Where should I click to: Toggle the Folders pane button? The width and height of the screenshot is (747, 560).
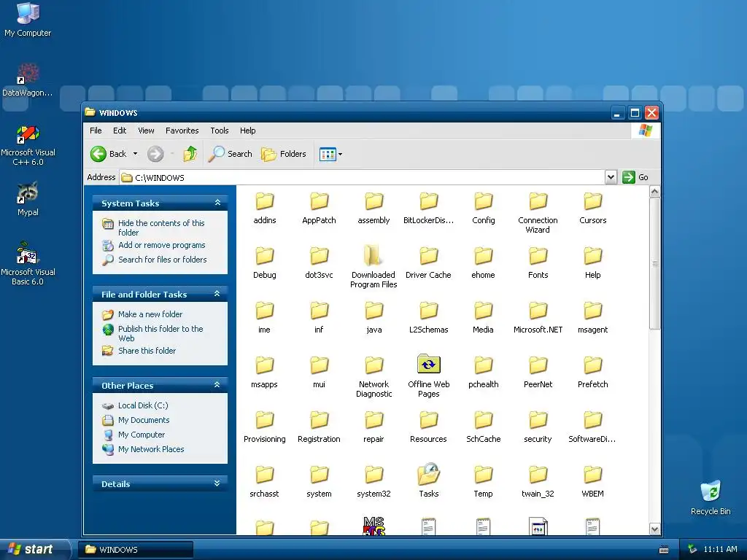(x=284, y=154)
